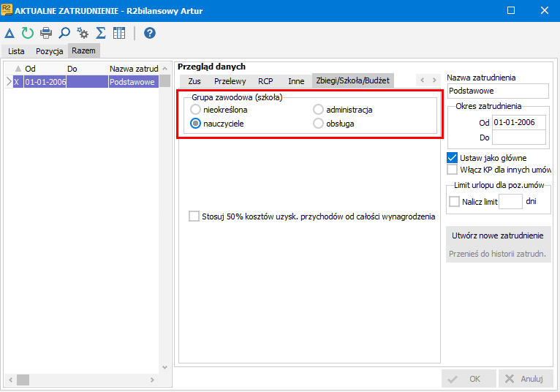The height and width of the screenshot is (392, 560).
Task: Open help with the question mark icon
Action: click(x=150, y=33)
